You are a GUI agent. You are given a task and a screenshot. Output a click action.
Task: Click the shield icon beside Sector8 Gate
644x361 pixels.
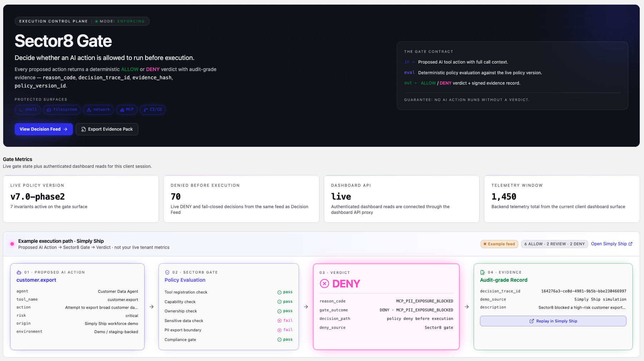click(167, 272)
